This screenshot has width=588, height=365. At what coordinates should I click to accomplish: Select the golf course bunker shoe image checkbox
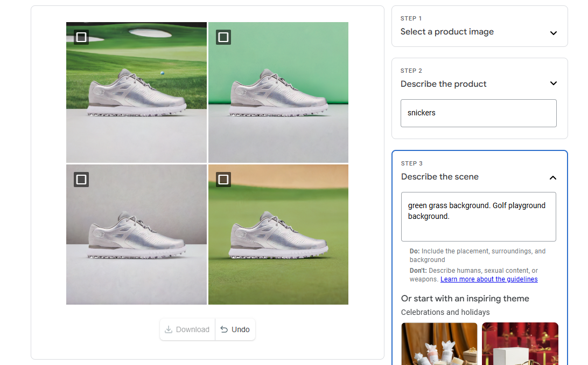tap(81, 37)
